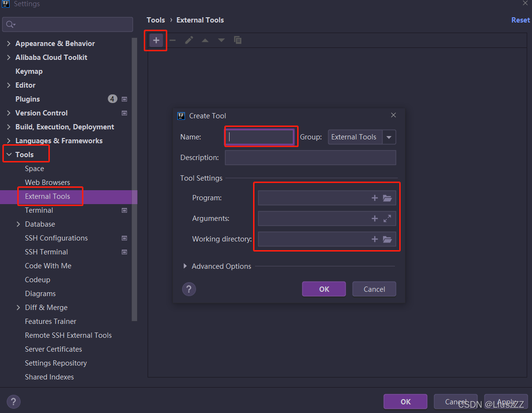This screenshot has width=532, height=413.
Task: Expand the Version Control section
Action: click(9, 113)
